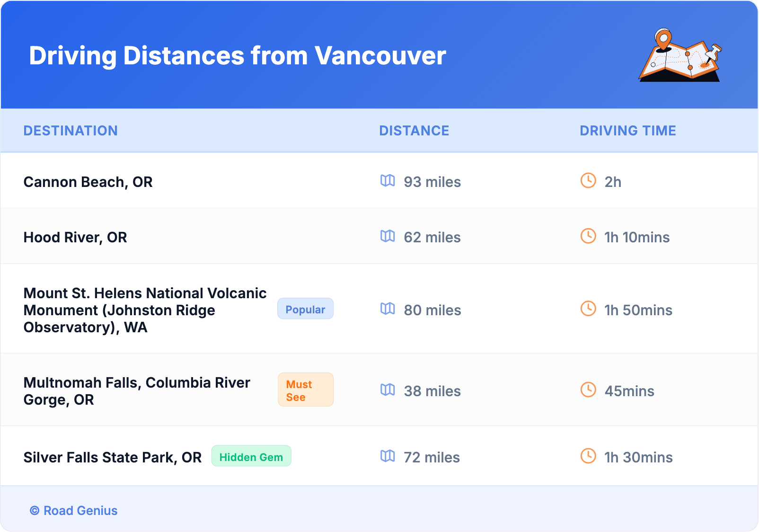This screenshot has height=532, width=759.
Task: Open the Road Genius footer link
Action: pos(80,511)
